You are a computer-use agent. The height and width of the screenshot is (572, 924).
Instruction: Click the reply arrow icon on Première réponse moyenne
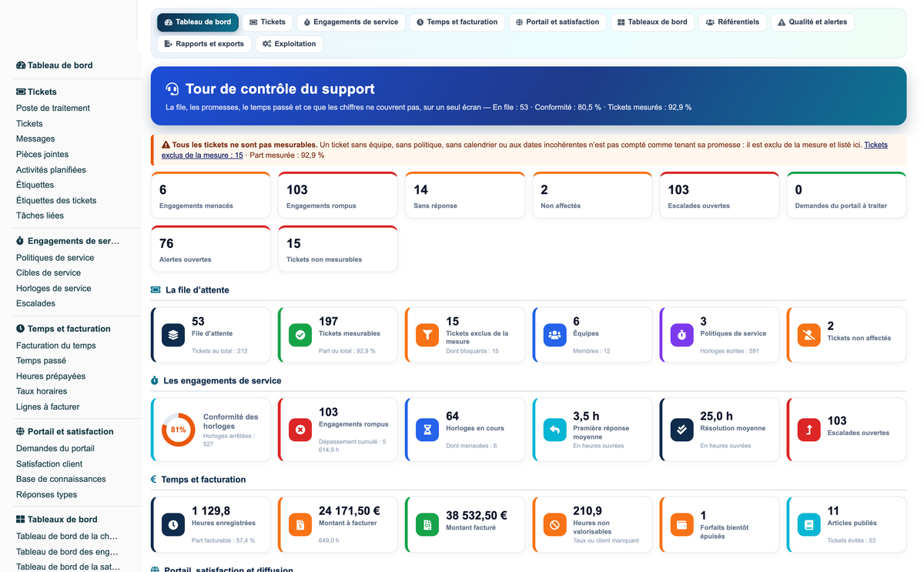tap(554, 430)
